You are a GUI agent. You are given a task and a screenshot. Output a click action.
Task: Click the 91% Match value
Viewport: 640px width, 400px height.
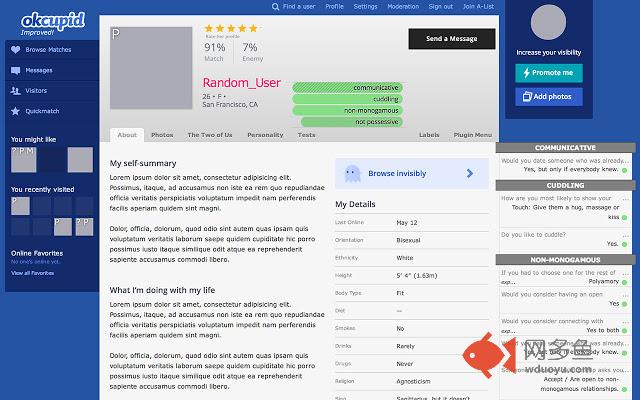[215, 48]
